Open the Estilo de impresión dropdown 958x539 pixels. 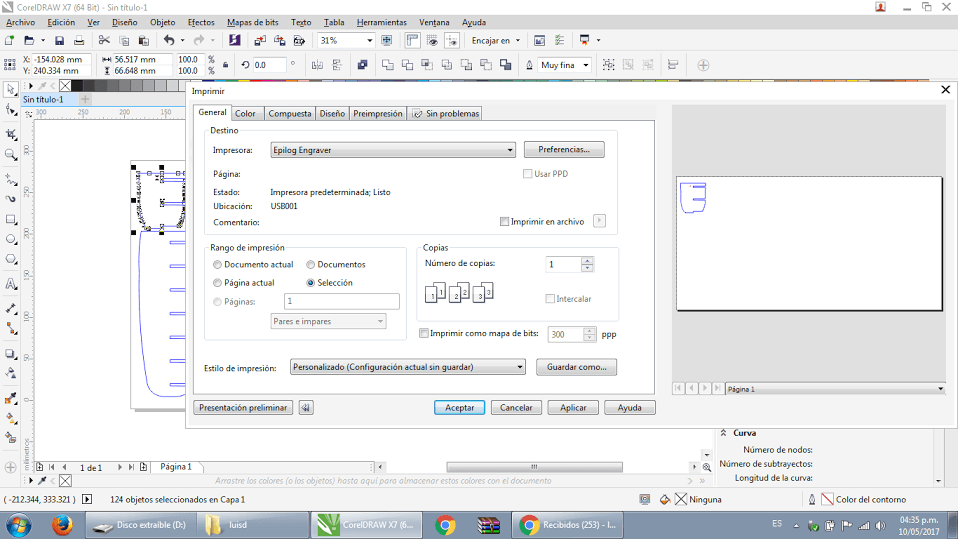[408, 367]
